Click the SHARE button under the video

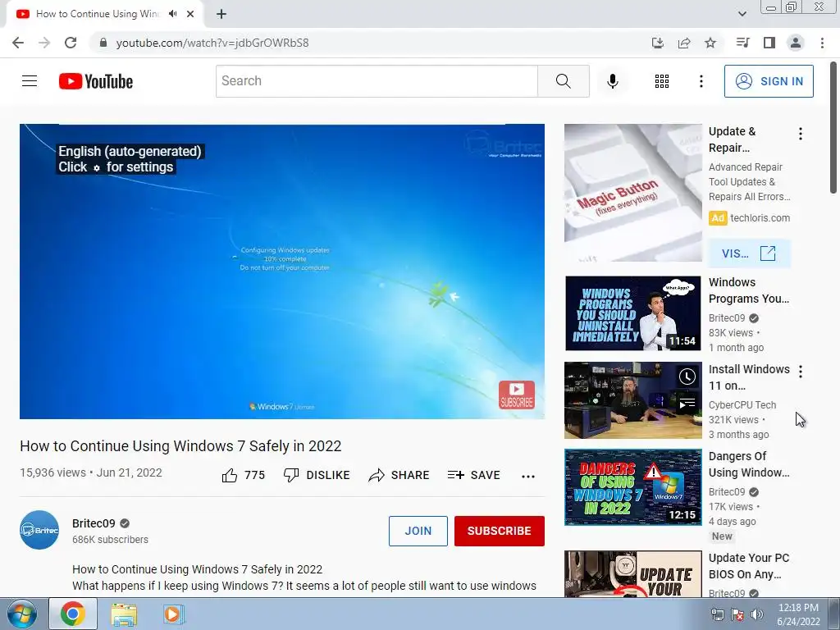[399, 475]
